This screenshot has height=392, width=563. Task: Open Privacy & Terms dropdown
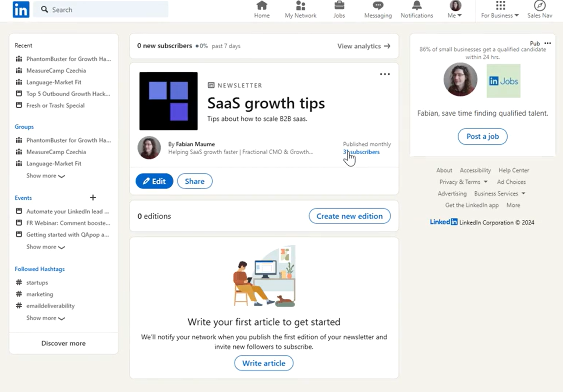click(x=463, y=182)
